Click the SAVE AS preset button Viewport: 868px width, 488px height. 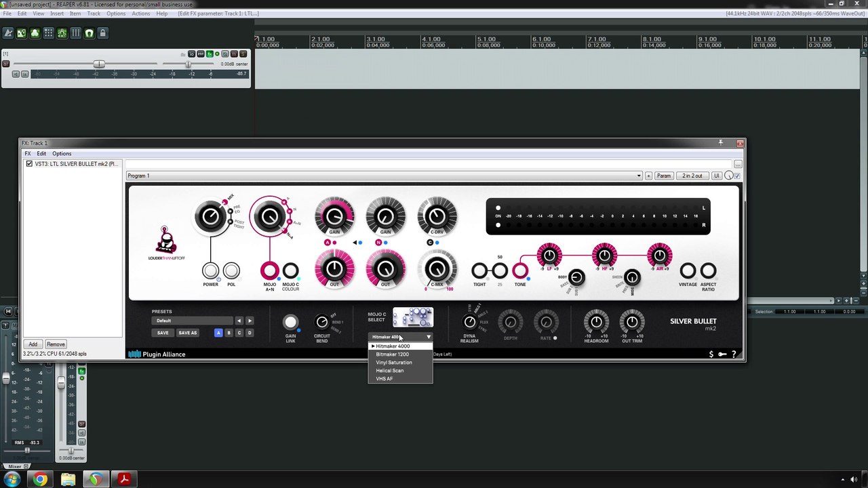(187, 333)
